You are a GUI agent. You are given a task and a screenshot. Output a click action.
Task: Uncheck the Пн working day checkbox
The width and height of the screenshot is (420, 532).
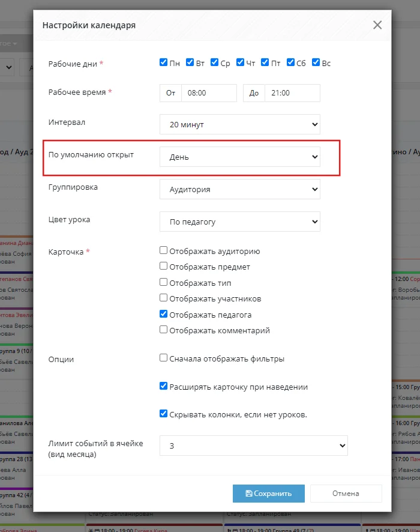(163, 62)
